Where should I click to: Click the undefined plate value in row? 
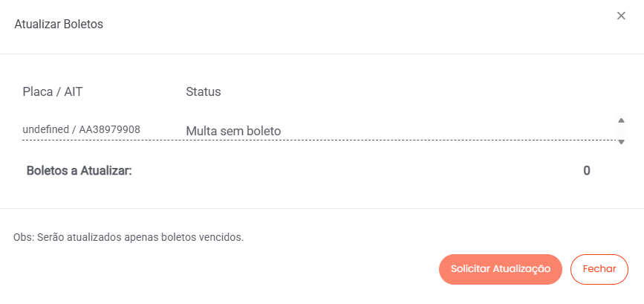click(45, 130)
